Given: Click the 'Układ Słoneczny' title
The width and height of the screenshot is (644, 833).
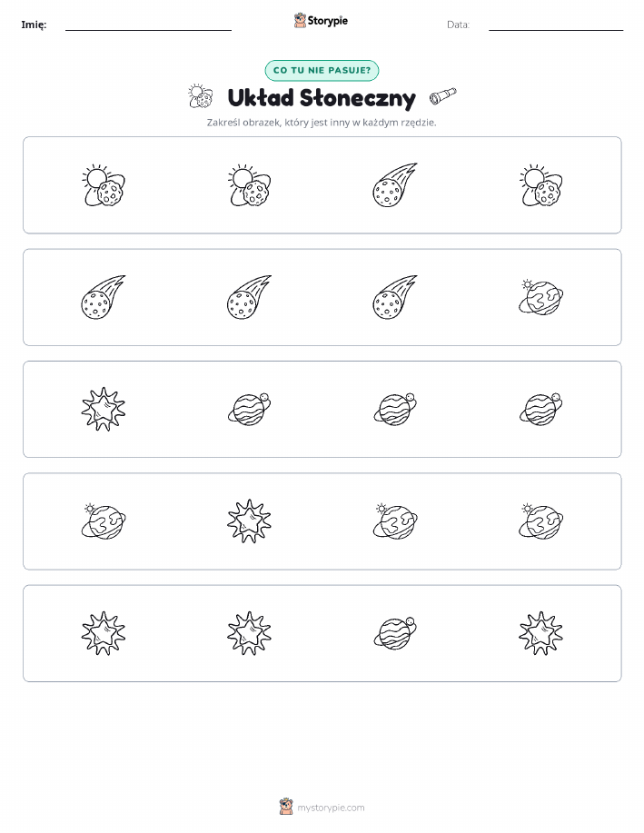Looking at the screenshot, I should point(322,98).
